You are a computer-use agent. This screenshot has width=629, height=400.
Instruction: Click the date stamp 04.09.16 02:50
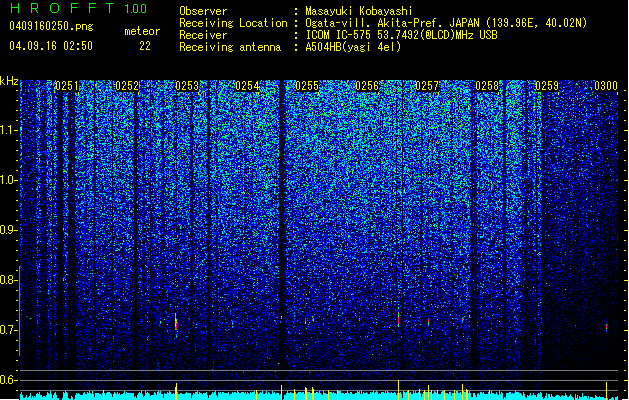(51, 46)
